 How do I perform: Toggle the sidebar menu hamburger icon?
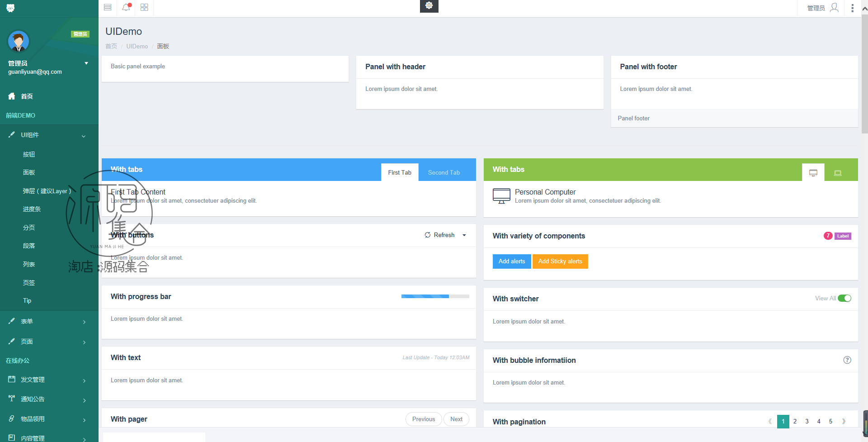(108, 7)
